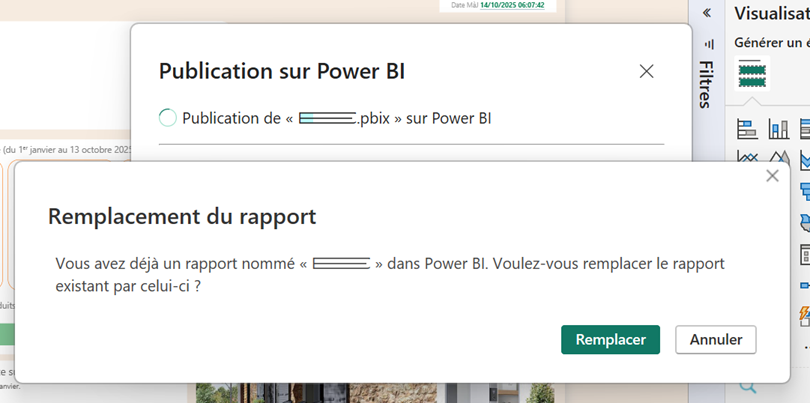This screenshot has width=810, height=403.
Task: Choose the stacked bar chart visual
Action: tap(747, 129)
